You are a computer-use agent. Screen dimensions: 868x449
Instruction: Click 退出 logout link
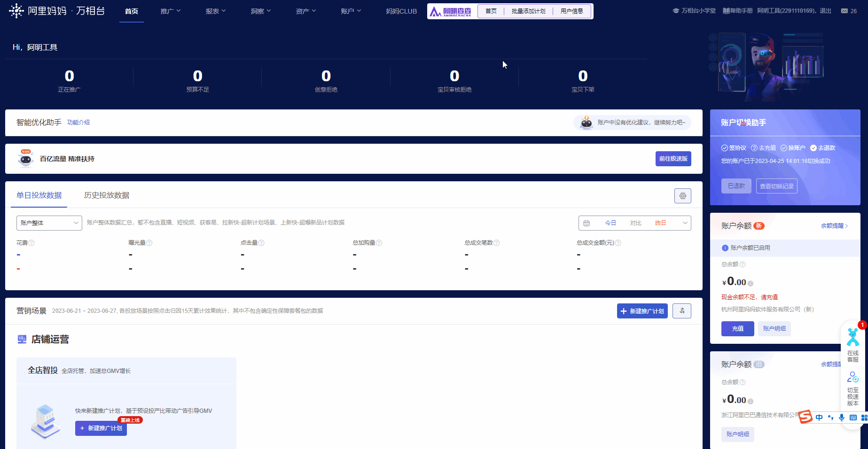click(825, 11)
